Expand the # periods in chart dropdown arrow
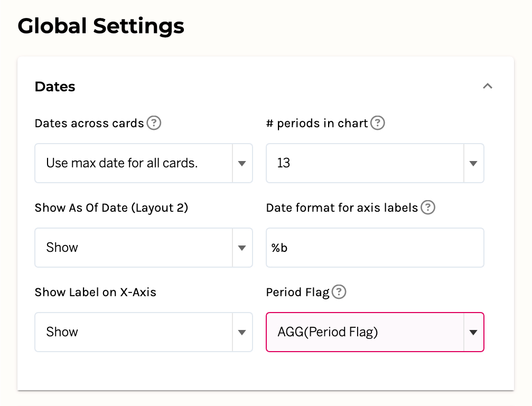Screen dimensions: 532x406 coord(473,163)
